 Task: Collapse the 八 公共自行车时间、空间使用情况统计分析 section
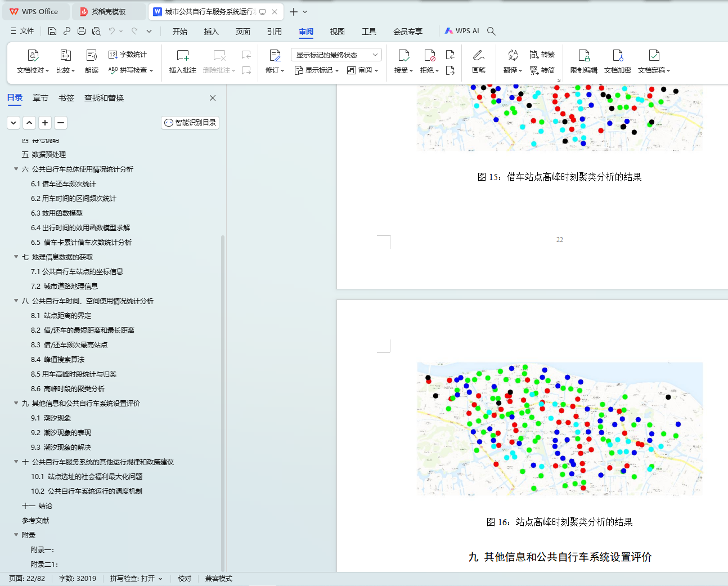coord(16,301)
